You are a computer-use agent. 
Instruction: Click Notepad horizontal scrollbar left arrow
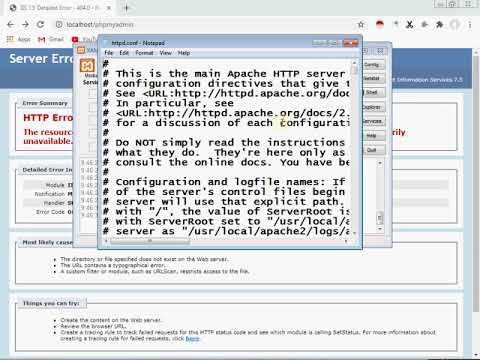coord(106,241)
